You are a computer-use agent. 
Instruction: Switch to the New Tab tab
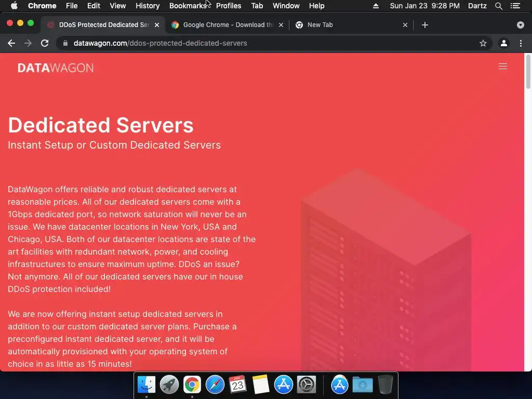point(351,25)
